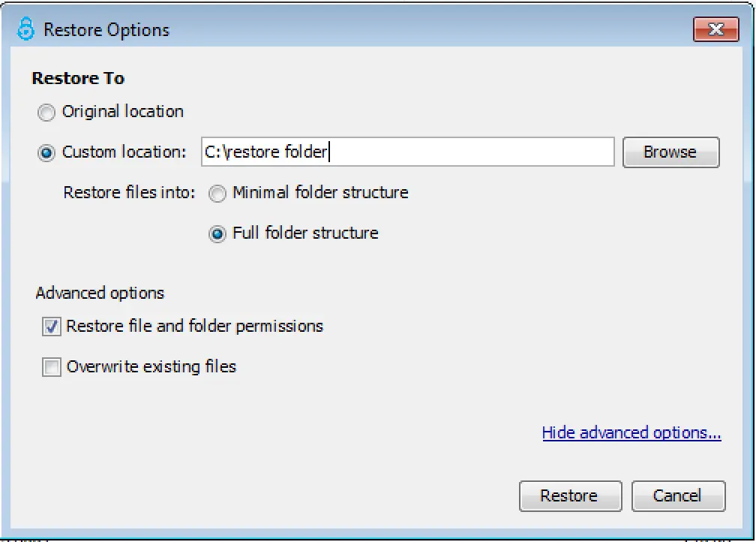Choose Full folder structure

point(217,233)
